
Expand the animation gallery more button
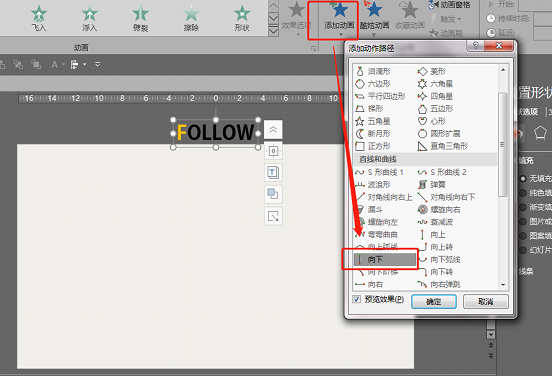tap(273, 32)
